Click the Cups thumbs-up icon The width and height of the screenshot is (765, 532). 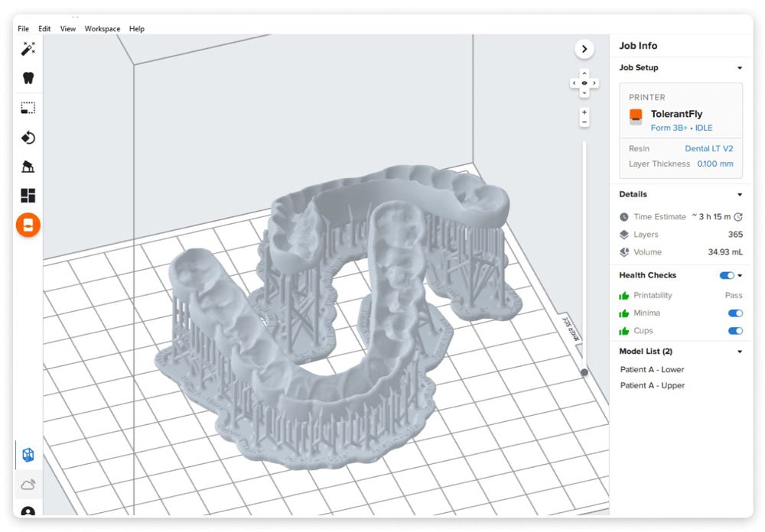point(624,331)
